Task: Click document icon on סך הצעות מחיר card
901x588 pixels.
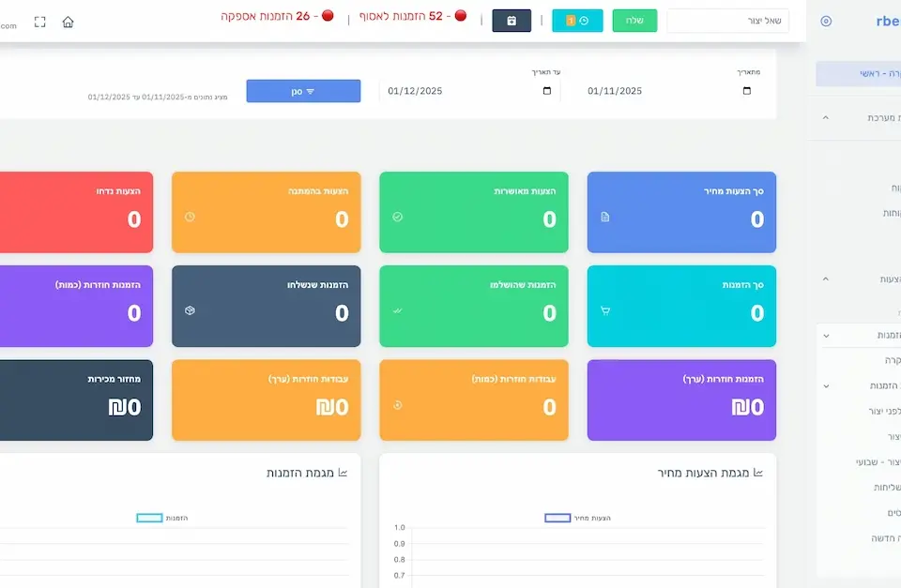Action: pos(605,217)
